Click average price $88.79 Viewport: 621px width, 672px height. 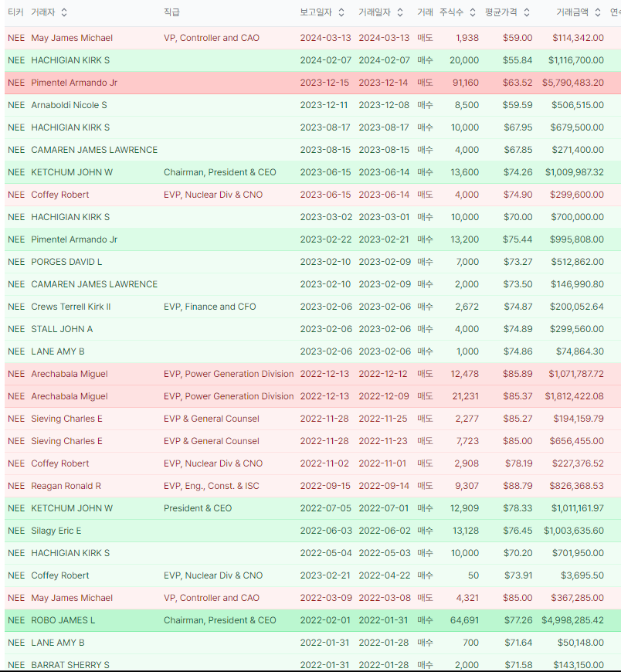(517, 486)
